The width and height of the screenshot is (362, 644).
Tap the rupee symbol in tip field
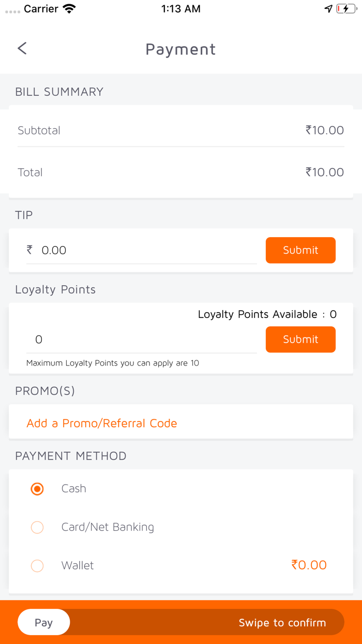29,250
